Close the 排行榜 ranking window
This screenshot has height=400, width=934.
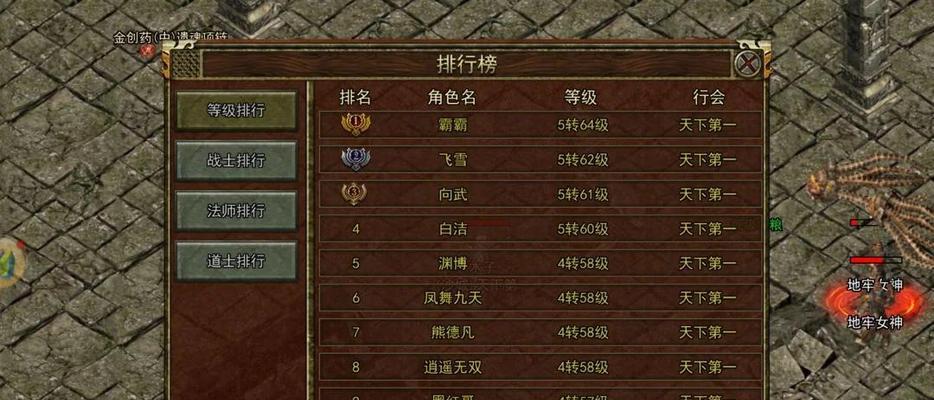pyautogui.click(x=747, y=63)
